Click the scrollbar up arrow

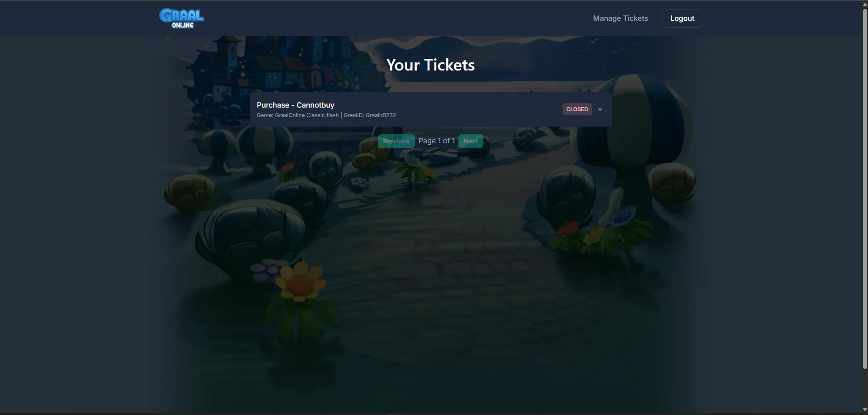(x=865, y=4)
